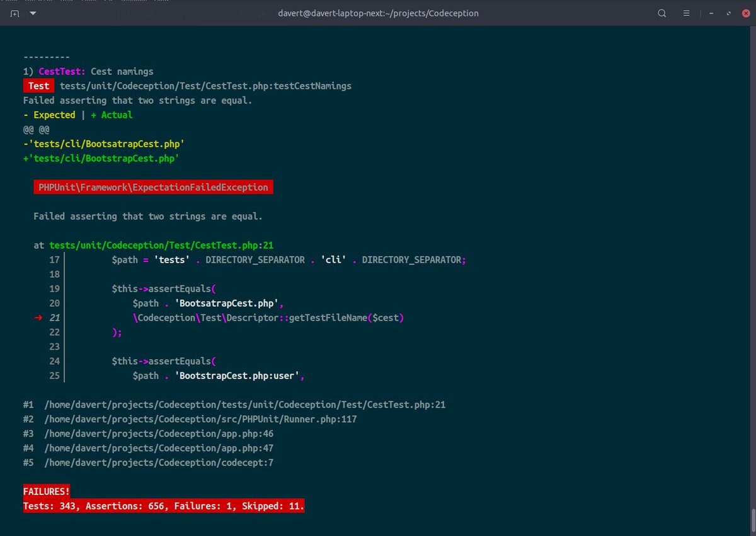Screen dimensions: 756x536
Task: Click assertEquals on code line 19
Action: tap(180, 288)
